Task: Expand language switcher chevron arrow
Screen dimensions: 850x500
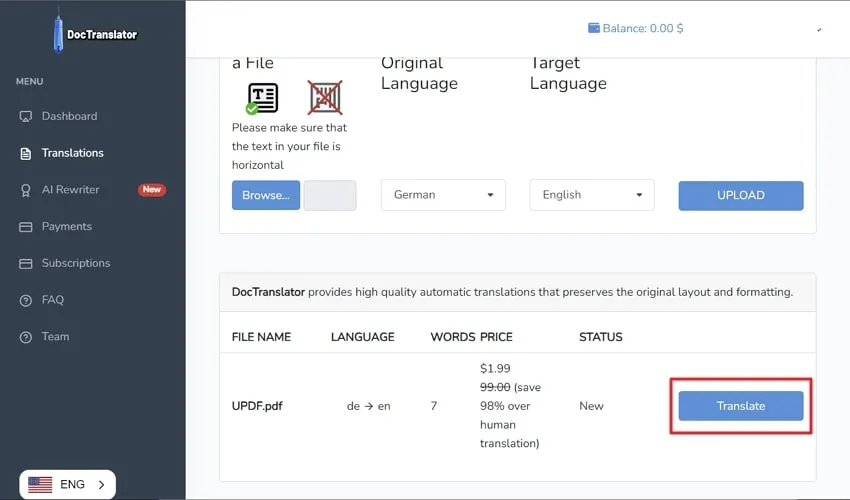Action: (101, 485)
